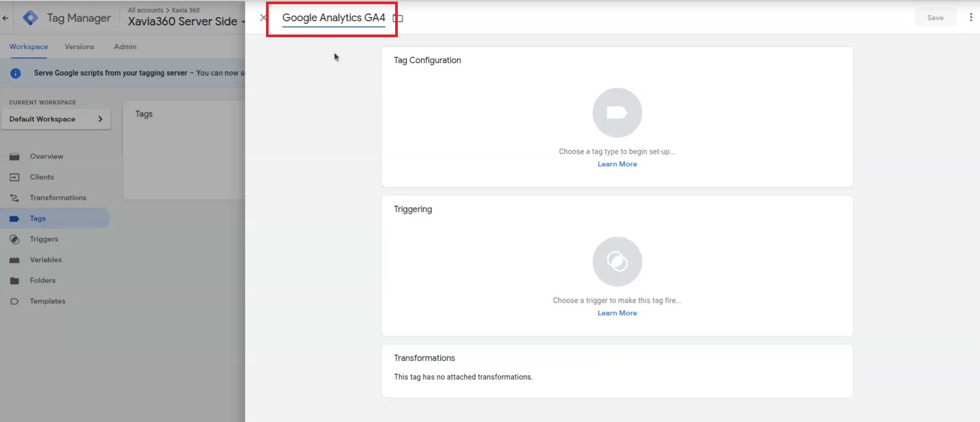Open Triggers in the sidebar
Viewport: 980px width, 422px height.
(44, 239)
